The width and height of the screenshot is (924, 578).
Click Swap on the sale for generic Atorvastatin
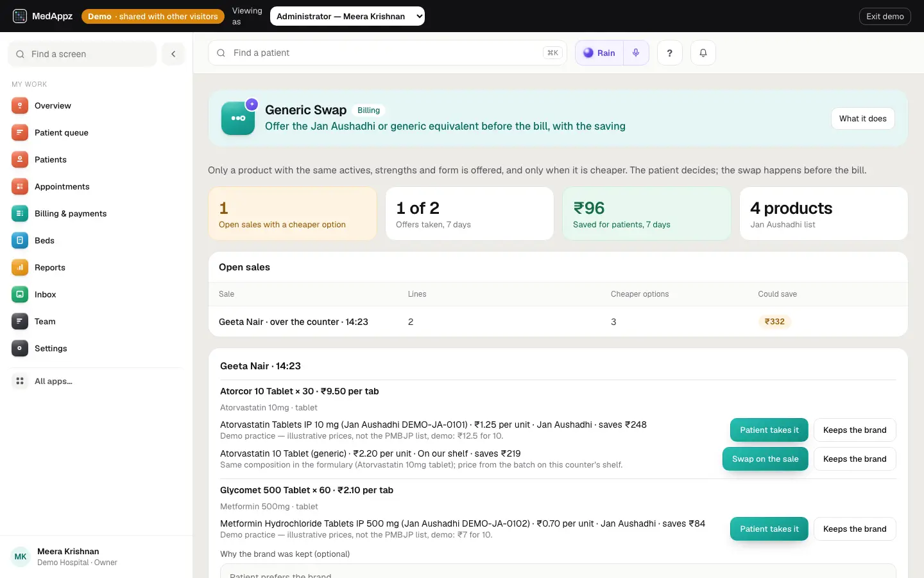pos(766,459)
